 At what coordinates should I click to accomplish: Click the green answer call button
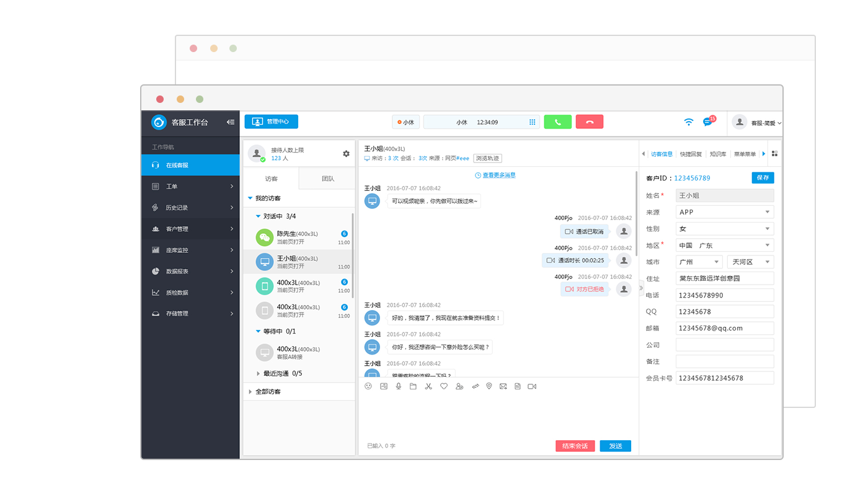[557, 122]
